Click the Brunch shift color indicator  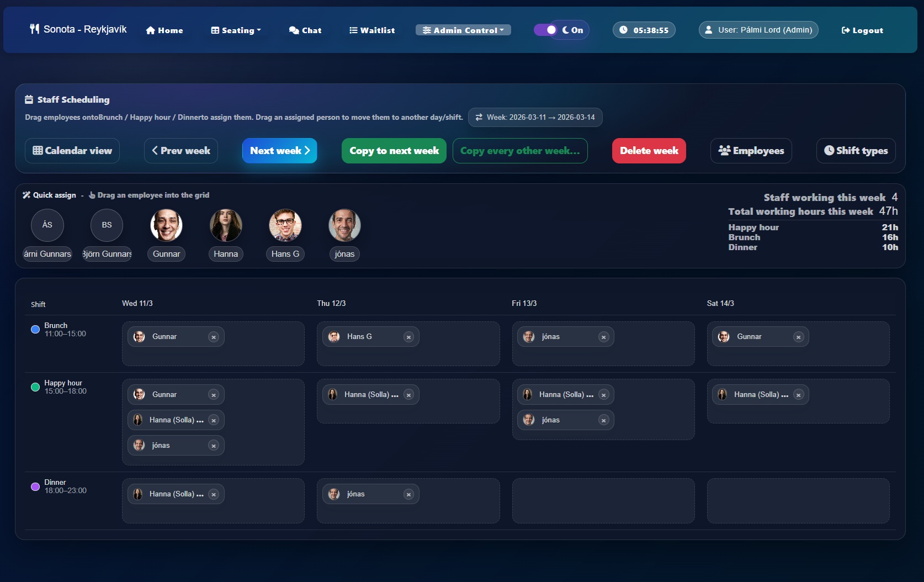35,329
